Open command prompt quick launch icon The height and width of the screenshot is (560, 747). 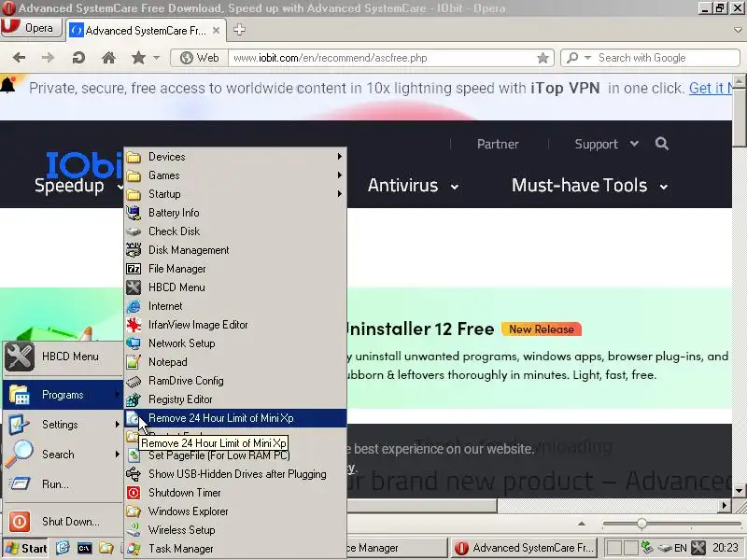coord(84,548)
